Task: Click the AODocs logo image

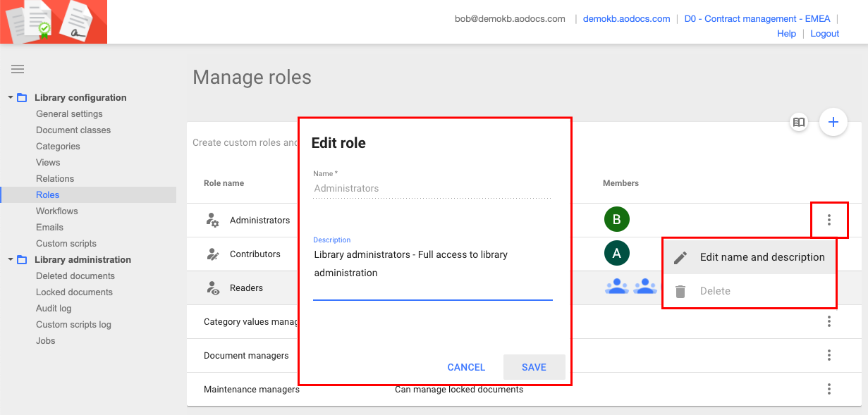Action: tap(54, 22)
